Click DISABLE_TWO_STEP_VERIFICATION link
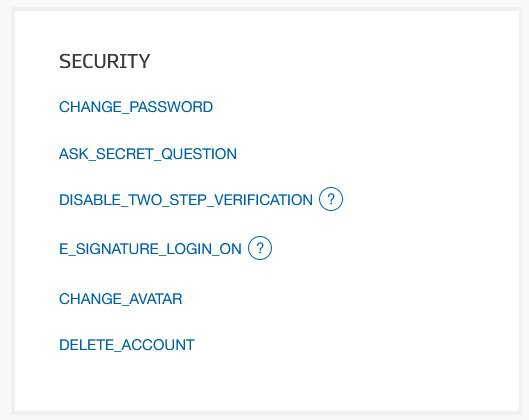529x420 pixels. click(186, 200)
